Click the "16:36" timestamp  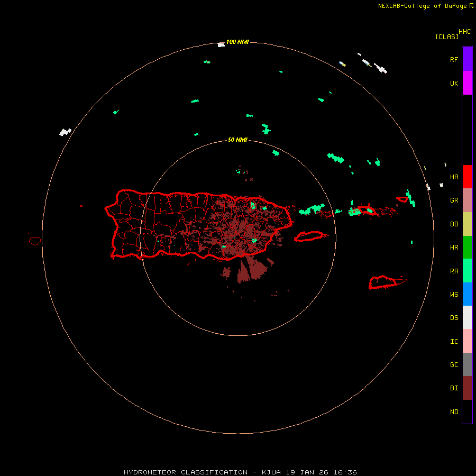(345, 472)
